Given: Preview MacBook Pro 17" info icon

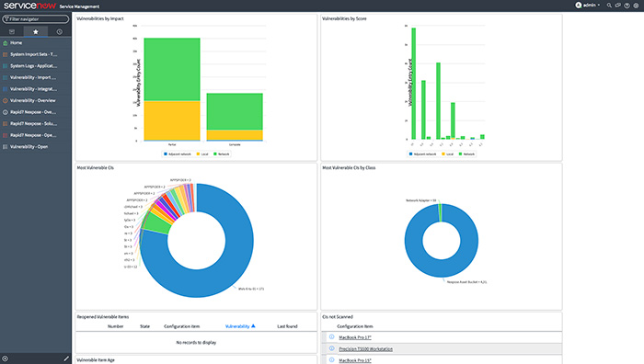Looking at the screenshot, I should tap(331, 337).
